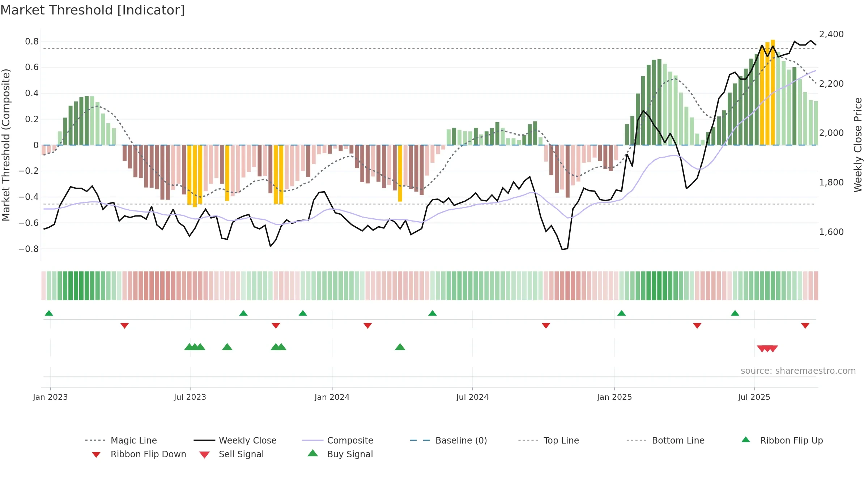Click the first Ribbon Flip Up marker near Jan 2023
Screen dimensions: 868x488
pos(49,313)
